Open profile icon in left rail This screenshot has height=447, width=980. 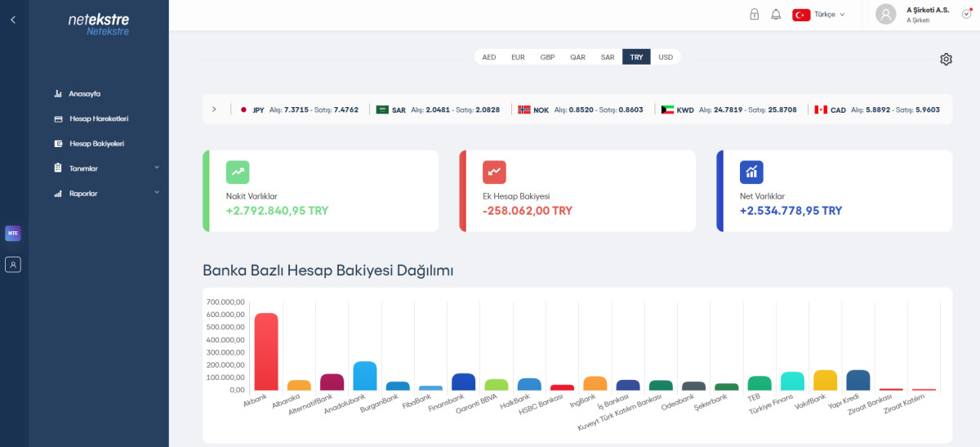point(13,264)
